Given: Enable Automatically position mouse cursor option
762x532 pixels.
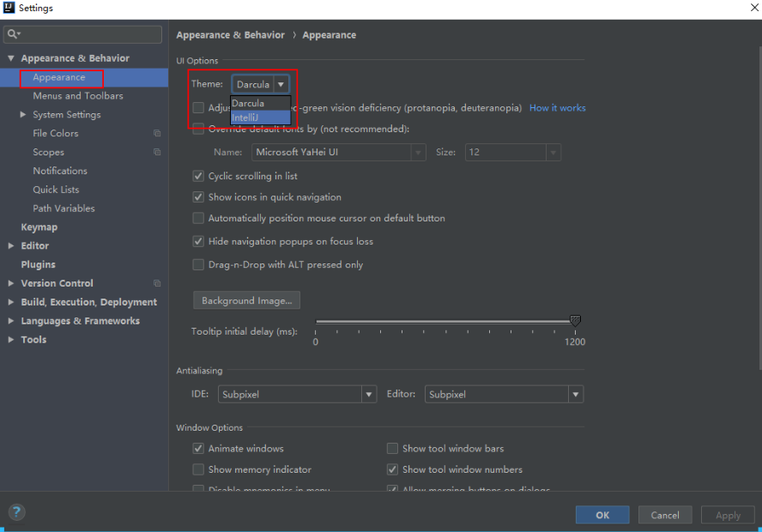Looking at the screenshot, I should pos(198,218).
